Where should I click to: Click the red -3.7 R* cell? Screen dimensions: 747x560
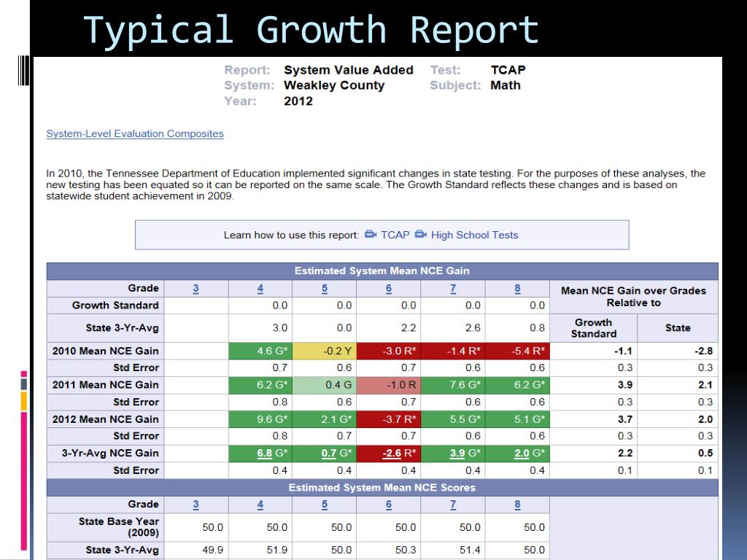[389, 419]
